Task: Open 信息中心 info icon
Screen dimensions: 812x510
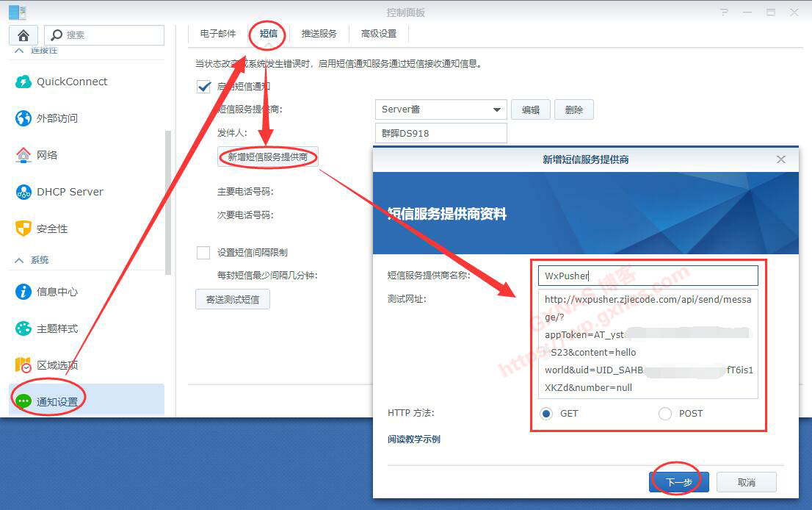Action: coord(23,292)
